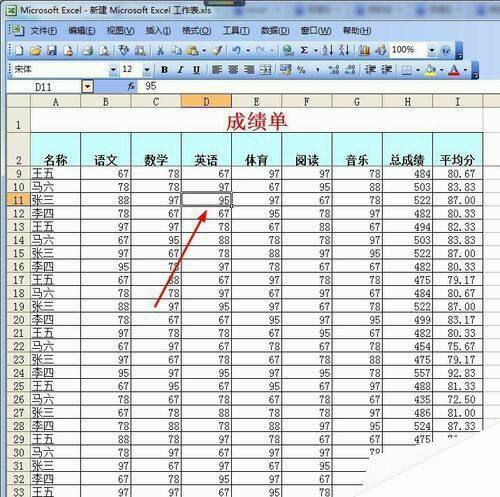
Task: Expand the font size 12 dropdown
Action: [x=146, y=70]
